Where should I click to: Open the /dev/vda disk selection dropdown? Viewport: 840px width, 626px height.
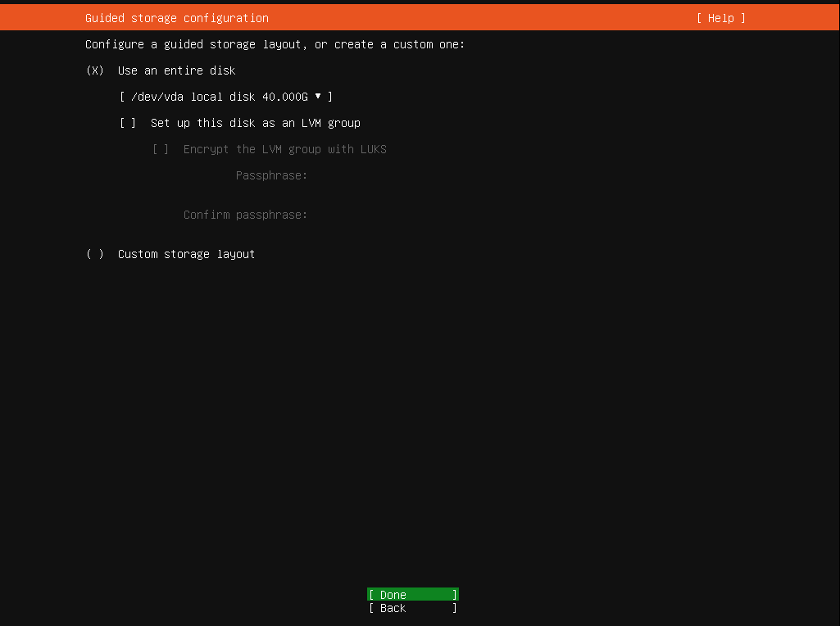pos(225,97)
